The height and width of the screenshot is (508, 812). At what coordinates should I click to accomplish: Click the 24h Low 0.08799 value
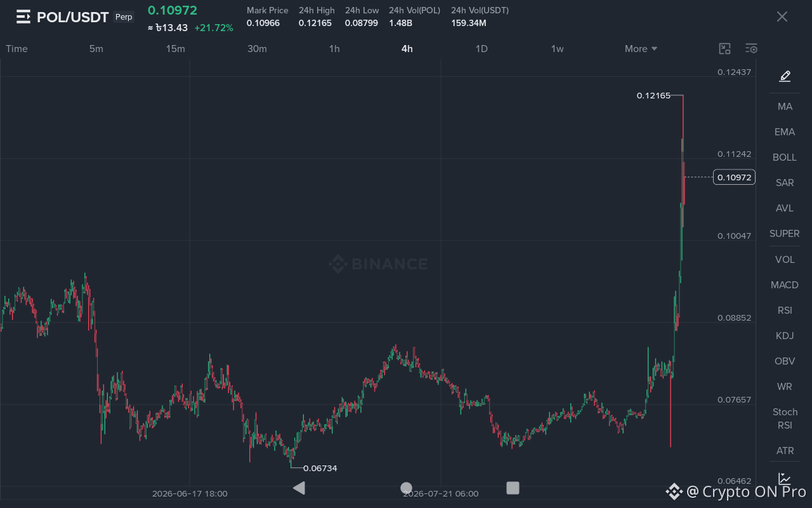pos(362,23)
